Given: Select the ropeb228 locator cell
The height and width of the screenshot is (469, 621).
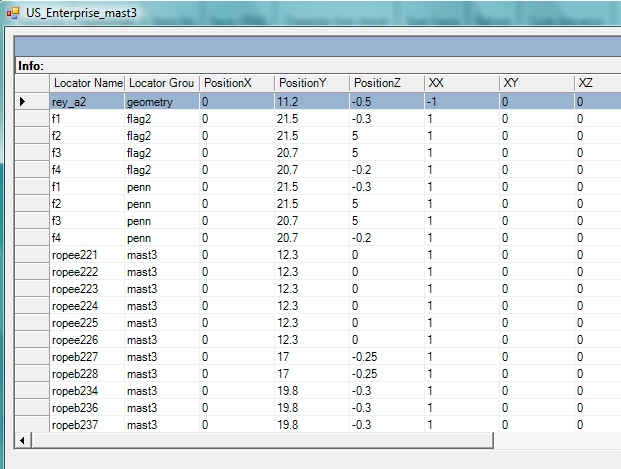Looking at the screenshot, I should [x=87, y=374].
